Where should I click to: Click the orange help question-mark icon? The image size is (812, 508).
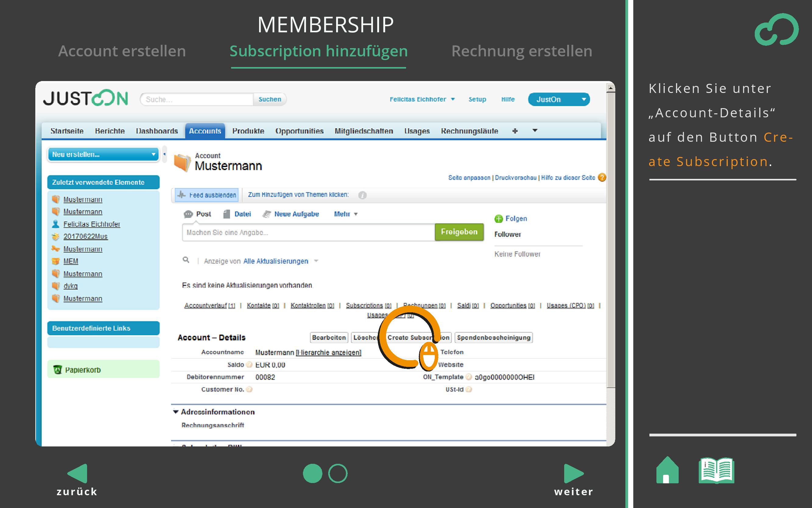pos(602,177)
